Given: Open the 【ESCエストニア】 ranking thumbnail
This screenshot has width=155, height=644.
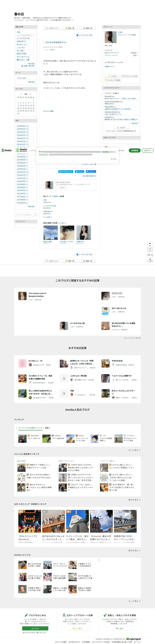Looking at the screenshot, I should (x=30, y=521).
